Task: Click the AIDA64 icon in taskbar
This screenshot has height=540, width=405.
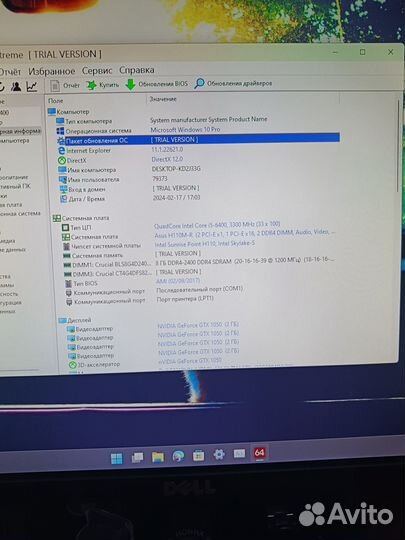Action: click(259, 453)
